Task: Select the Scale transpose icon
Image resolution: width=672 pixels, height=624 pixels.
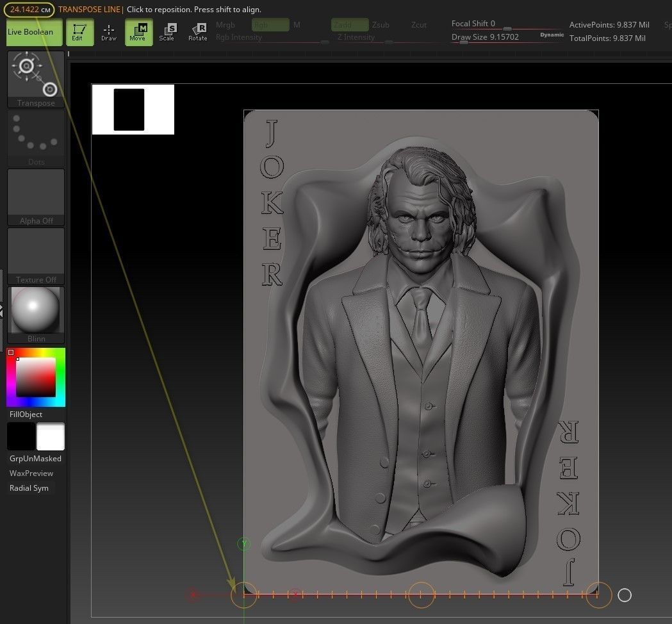Action: pyautogui.click(x=167, y=32)
